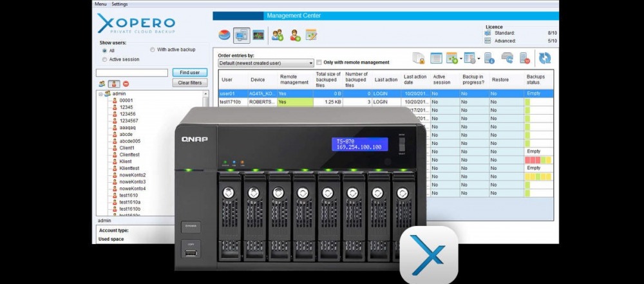Click the 1.25 KB size cell
644x284 pixels.
pos(328,102)
